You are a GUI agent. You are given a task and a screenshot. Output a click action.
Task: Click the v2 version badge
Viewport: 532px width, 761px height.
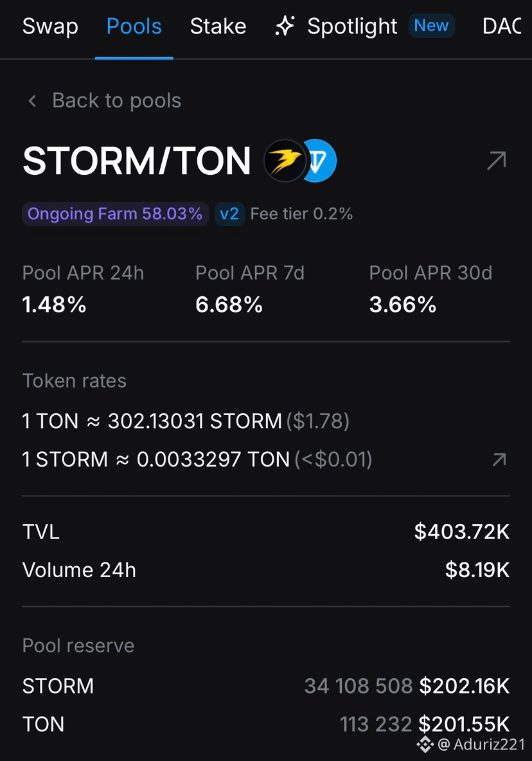click(229, 214)
